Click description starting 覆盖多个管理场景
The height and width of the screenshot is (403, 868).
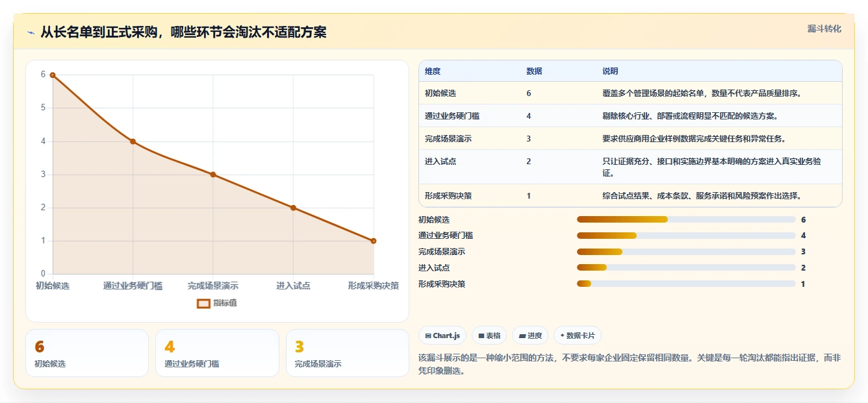(702, 93)
